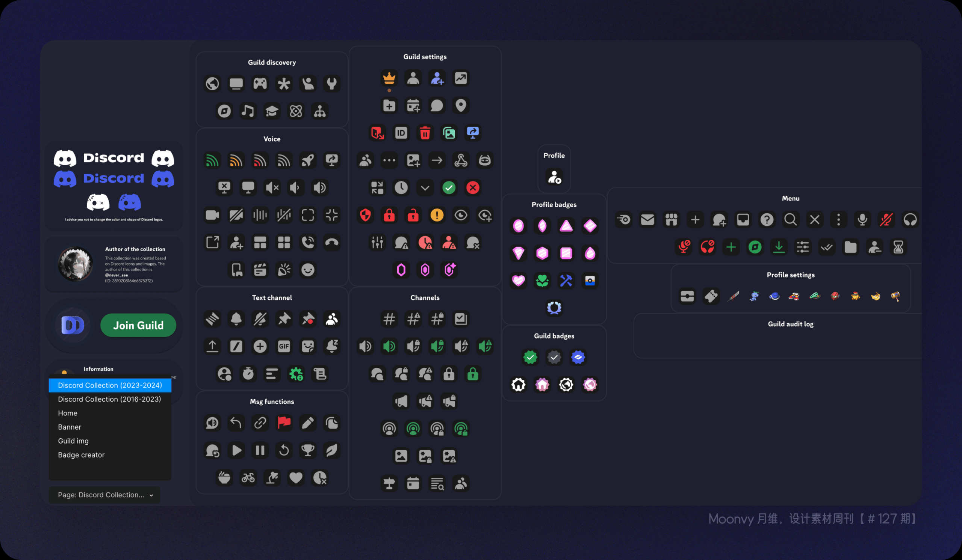Screen dimensions: 962x560
Task: Click the red X circle in Guild settings
Action: click(473, 188)
